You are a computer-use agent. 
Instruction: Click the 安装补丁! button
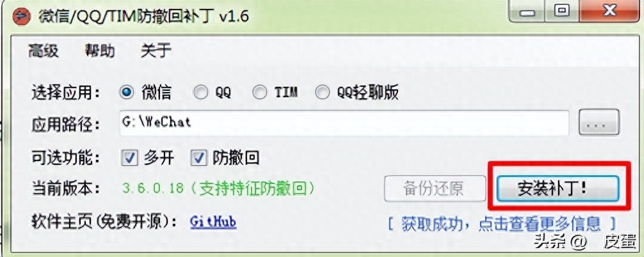point(558,189)
